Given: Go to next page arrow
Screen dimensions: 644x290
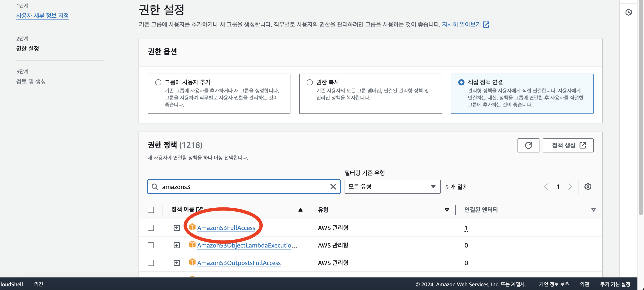Looking at the screenshot, I should (570, 187).
